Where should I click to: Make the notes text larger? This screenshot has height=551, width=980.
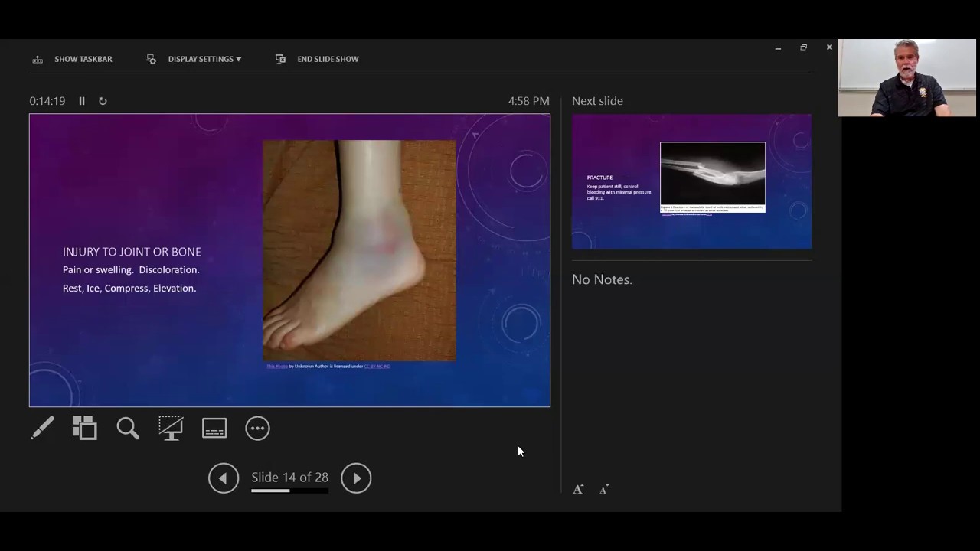click(x=578, y=489)
